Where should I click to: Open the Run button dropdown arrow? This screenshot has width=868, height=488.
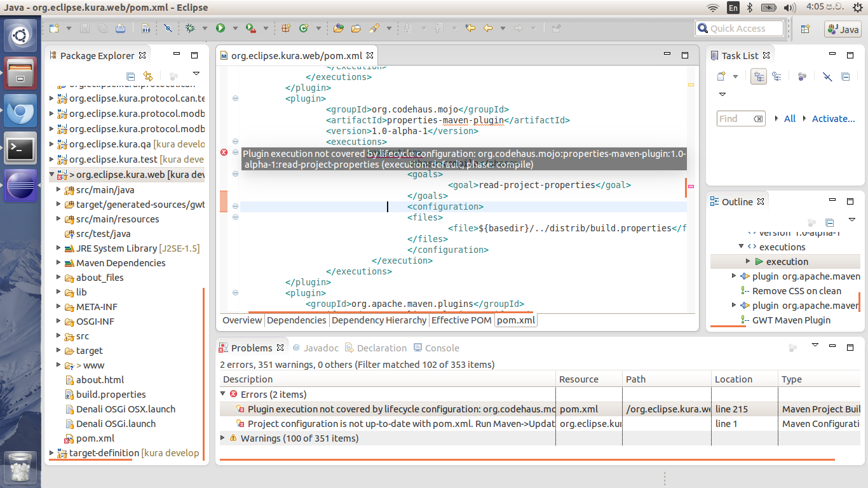pyautogui.click(x=234, y=29)
